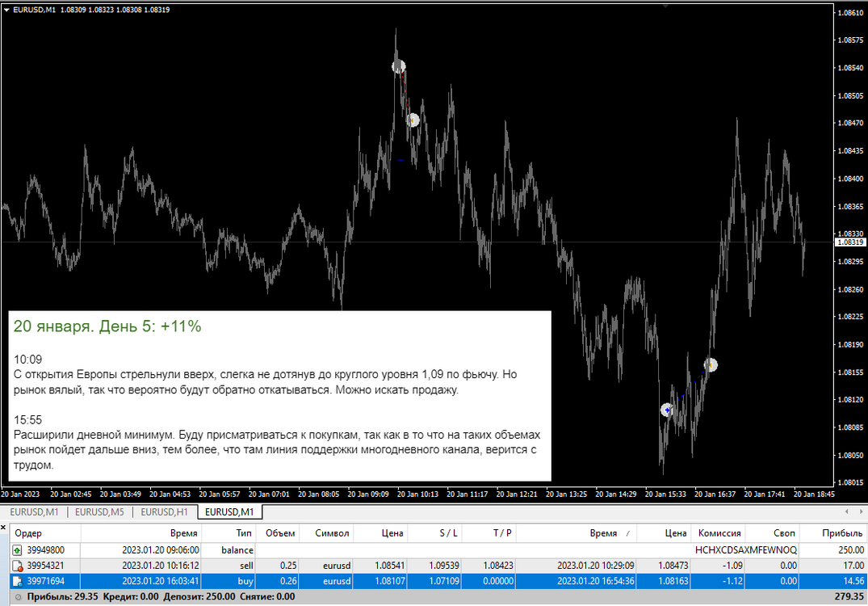Select order number 39949800
This screenshot has width=868, height=606.
pyautogui.click(x=46, y=550)
